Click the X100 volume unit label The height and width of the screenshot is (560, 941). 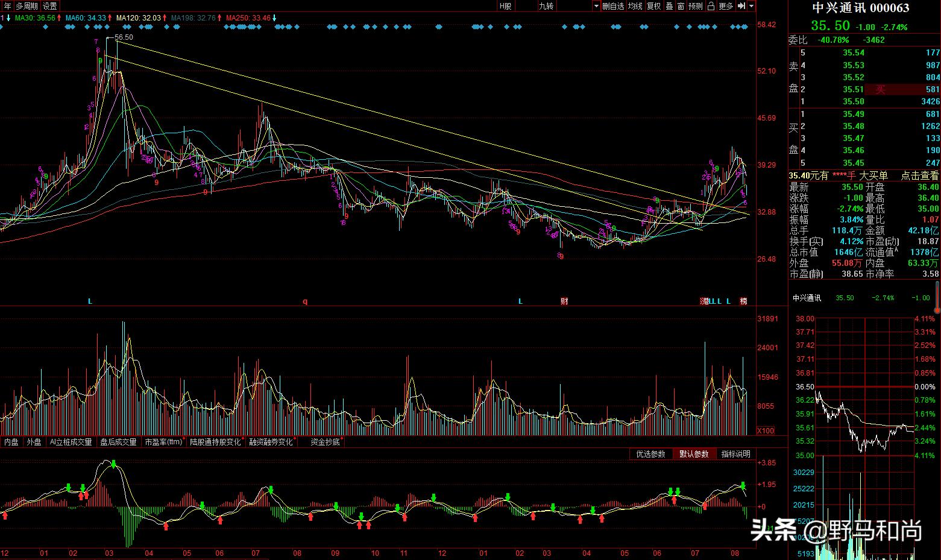766,431
